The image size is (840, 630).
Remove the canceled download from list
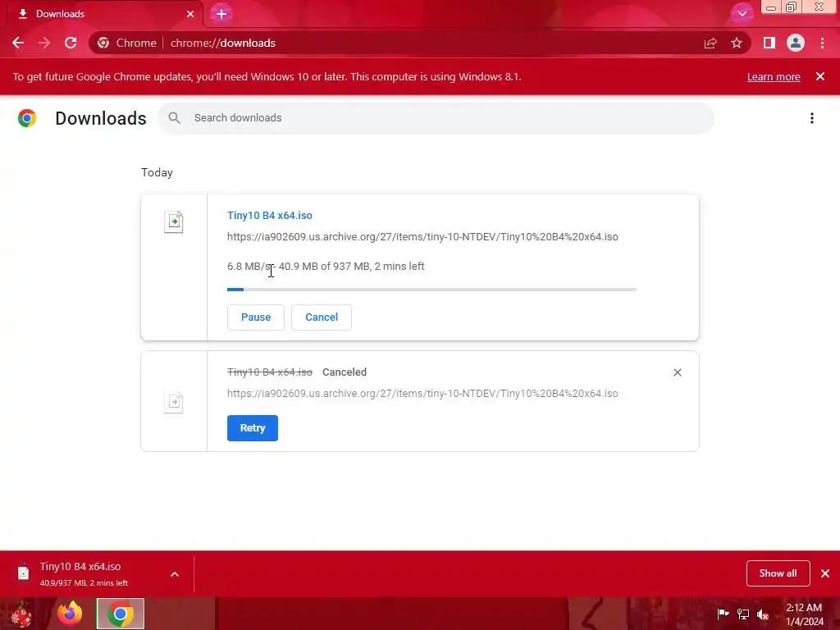677,372
